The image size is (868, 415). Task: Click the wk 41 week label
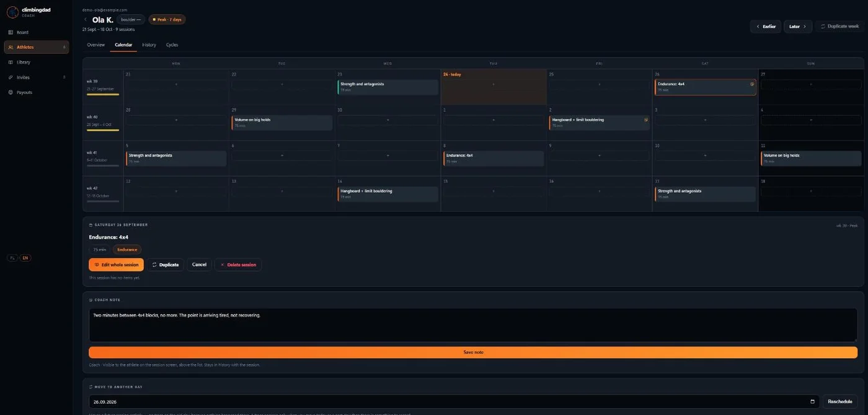(92, 152)
